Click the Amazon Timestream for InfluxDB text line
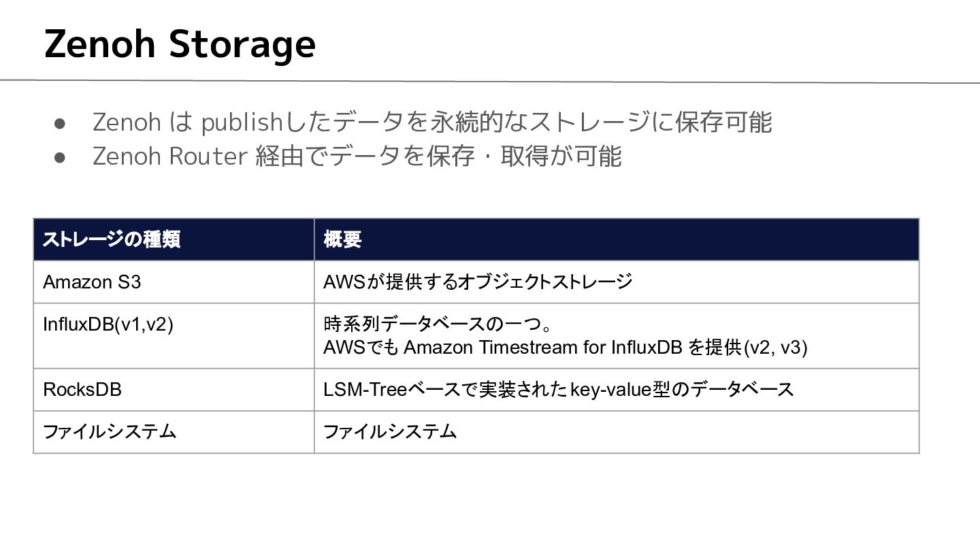980x551 pixels. pyautogui.click(x=566, y=348)
